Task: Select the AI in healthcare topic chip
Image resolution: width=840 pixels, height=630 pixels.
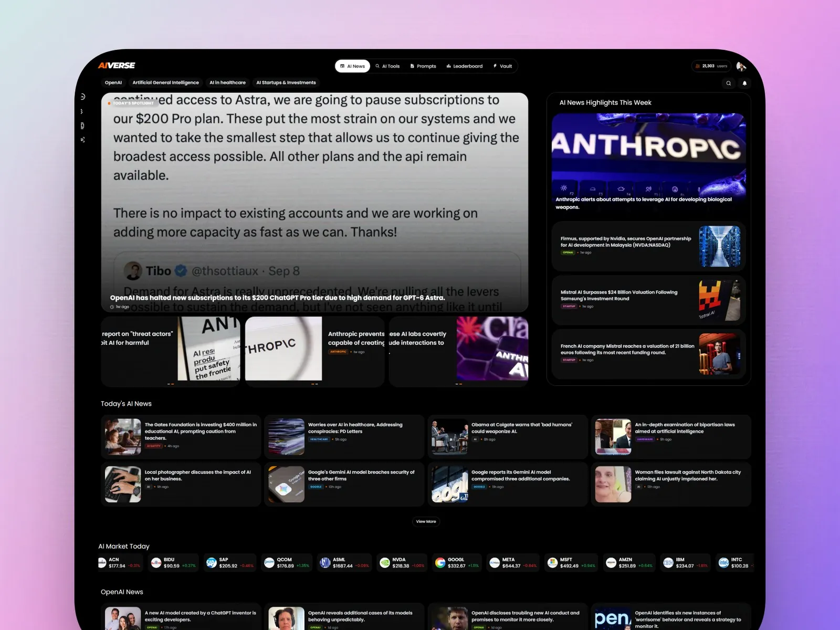Action: (227, 82)
